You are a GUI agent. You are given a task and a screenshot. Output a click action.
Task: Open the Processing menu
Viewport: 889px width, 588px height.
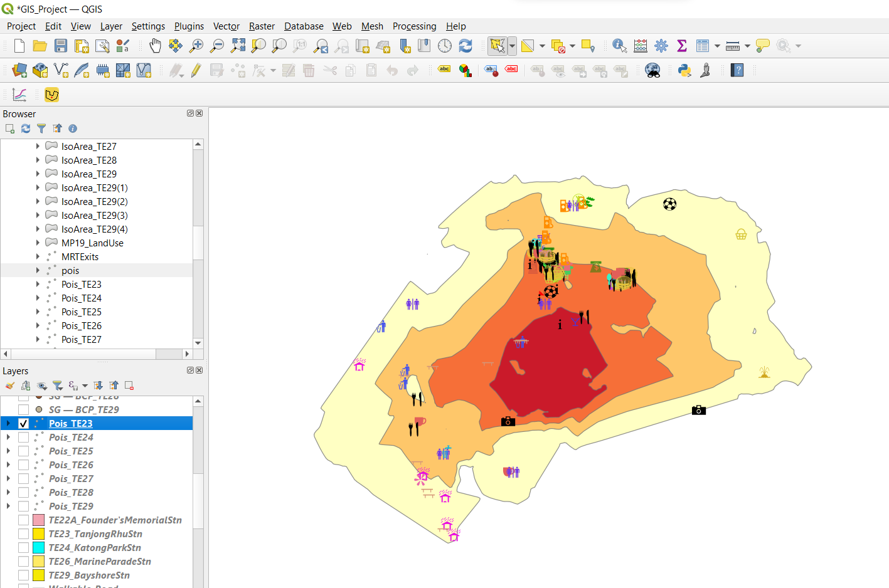coord(414,26)
